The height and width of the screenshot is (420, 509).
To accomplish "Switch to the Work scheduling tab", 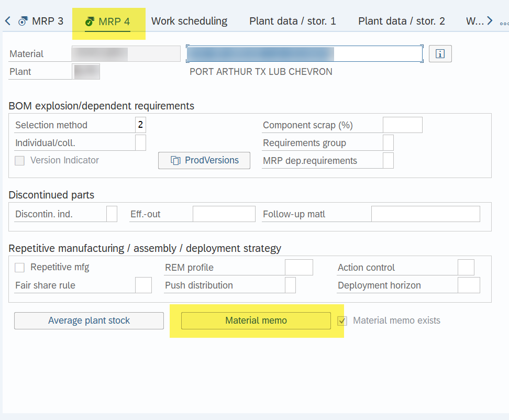I will (x=189, y=21).
